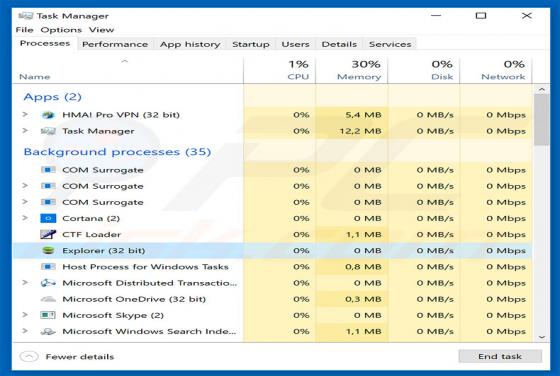Viewport: 560px width, 376px height.
Task: Maximize the Task Manager window
Action: (481, 15)
